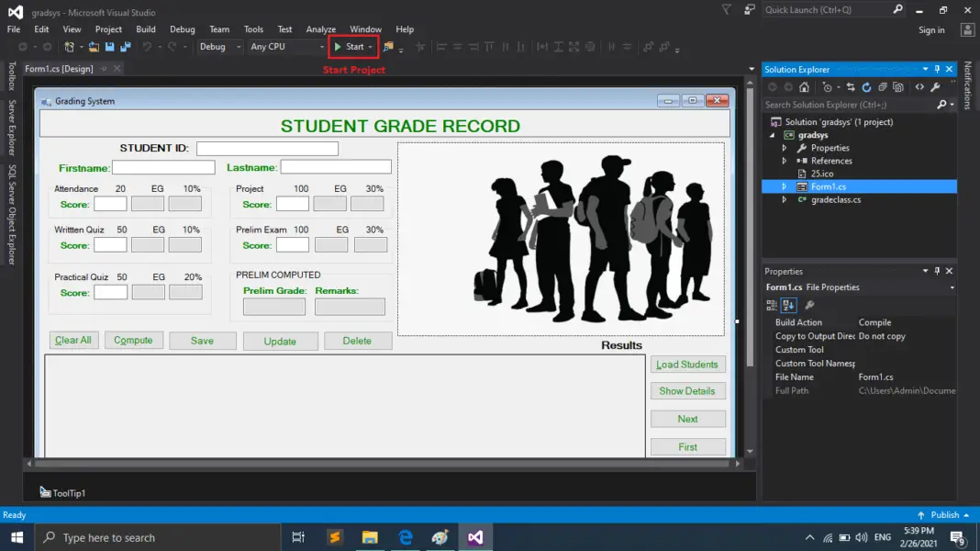Expand the gradeclass.cs tree node
This screenshot has height=551, width=980.
[785, 199]
